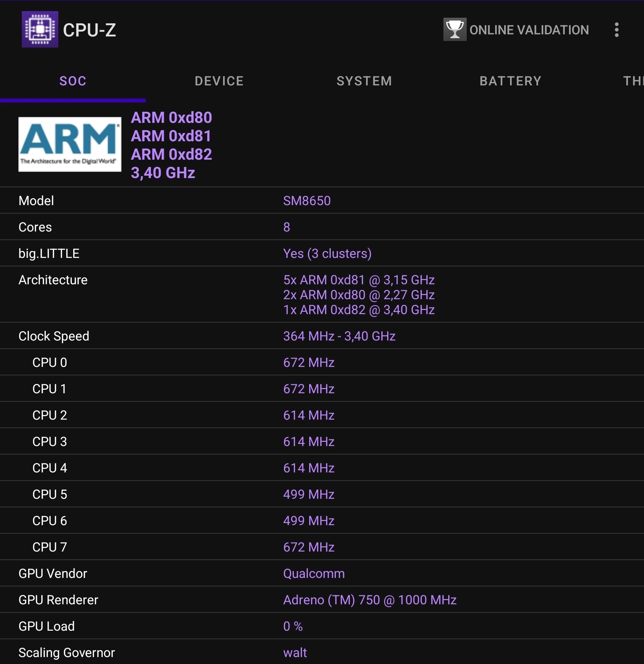644x664 pixels.
Task: Open the three-dot overflow menu
Action: [617, 30]
